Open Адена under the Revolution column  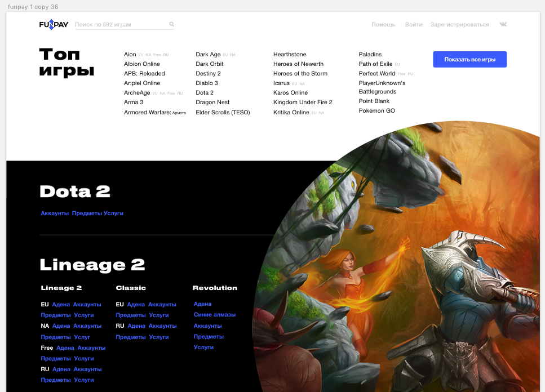[202, 304]
